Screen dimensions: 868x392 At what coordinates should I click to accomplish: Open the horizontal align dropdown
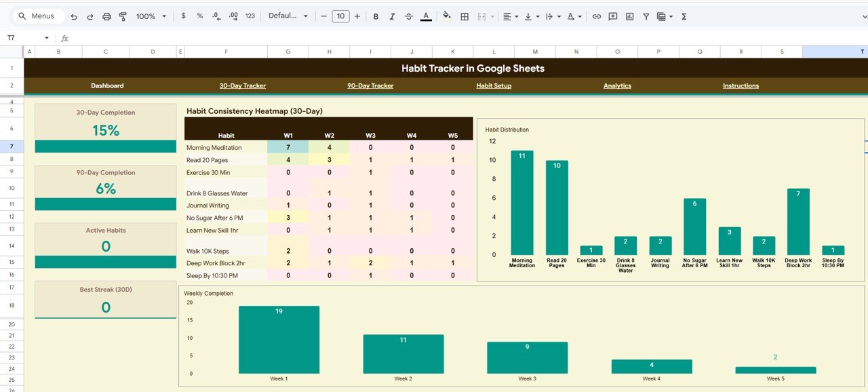click(509, 16)
